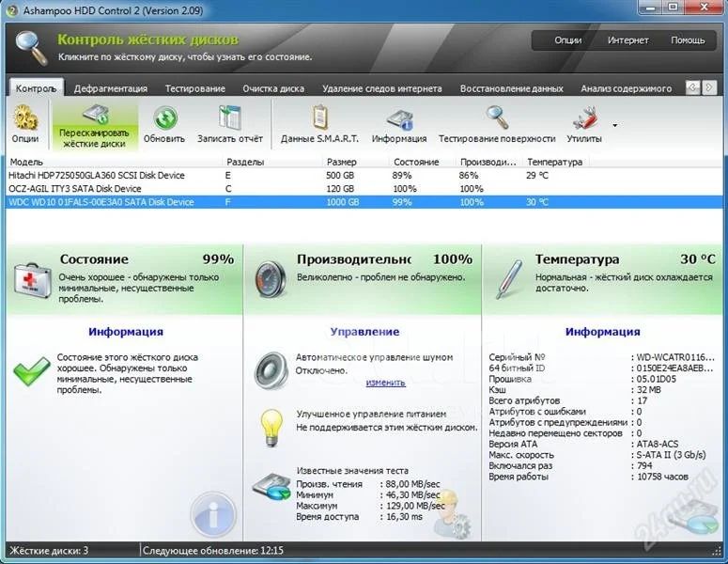728x564 pixels.
Task: Click Макс. скорость S-ATA II value
Action: (671, 455)
